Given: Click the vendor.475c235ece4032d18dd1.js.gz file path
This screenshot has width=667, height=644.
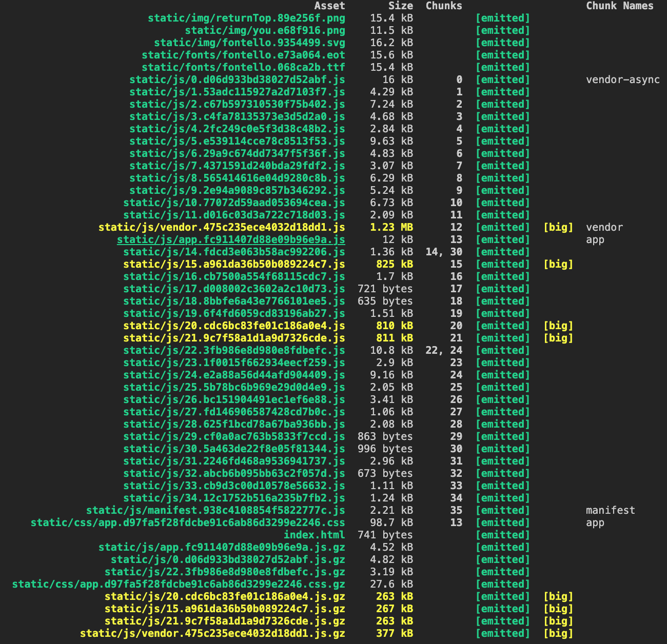Looking at the screenshot, I should pyautogui.click(x=212, y=634).
